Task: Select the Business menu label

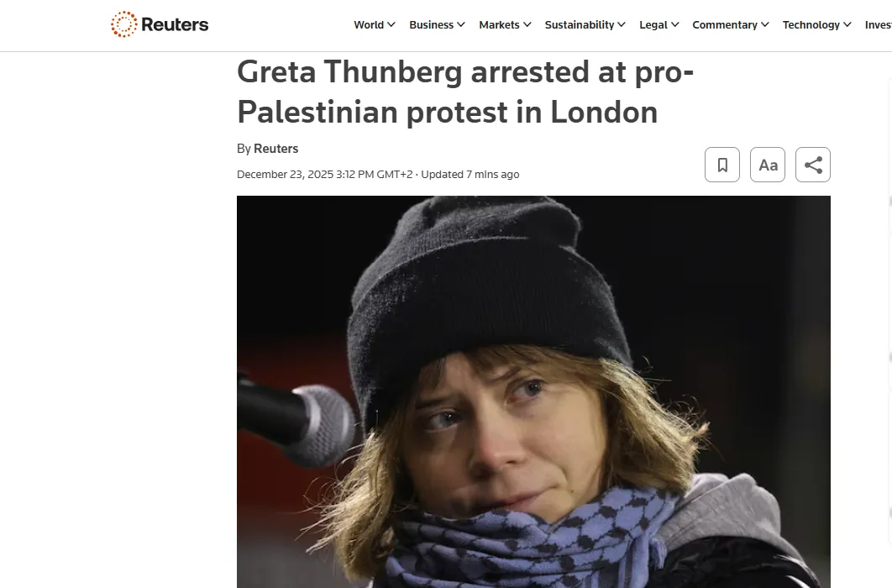Action: 431,25
